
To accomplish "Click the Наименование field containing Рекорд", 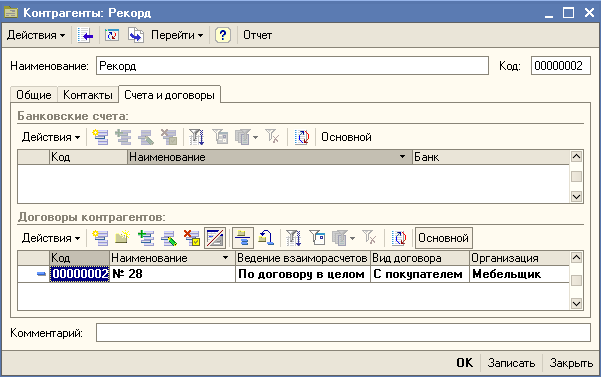I will tap(292, 66).
